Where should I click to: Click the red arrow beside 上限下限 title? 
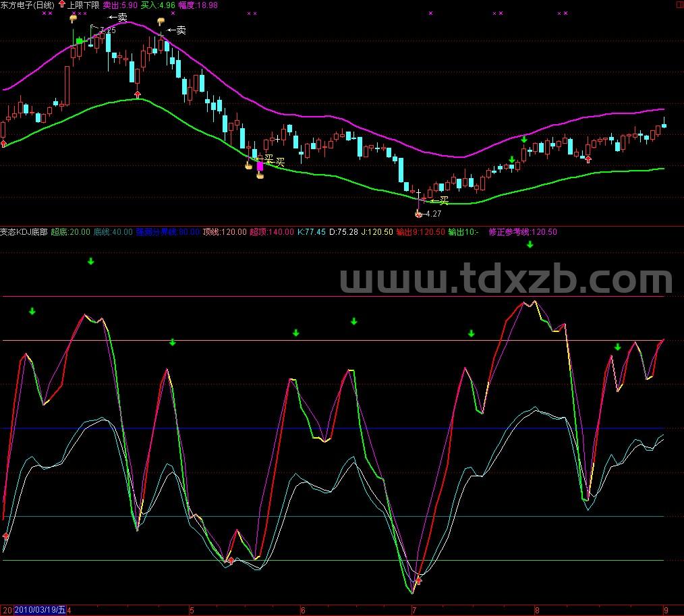pyautogui.click(x=61, y=4)
